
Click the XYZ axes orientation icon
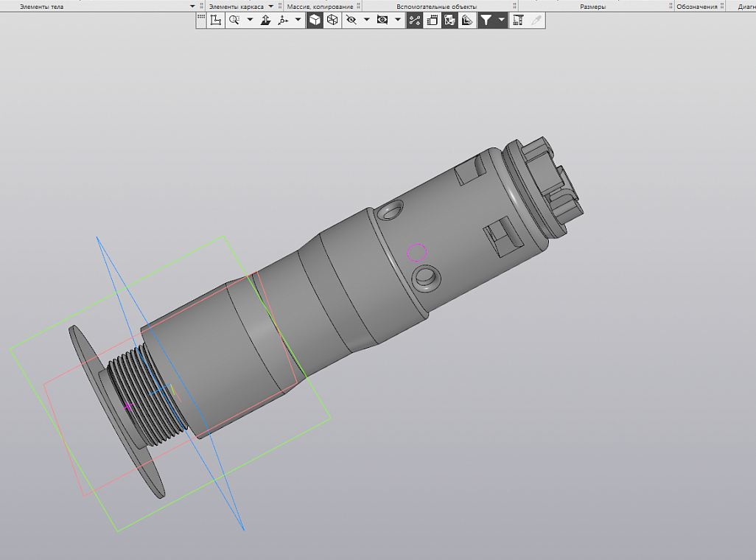pos(283,21)
